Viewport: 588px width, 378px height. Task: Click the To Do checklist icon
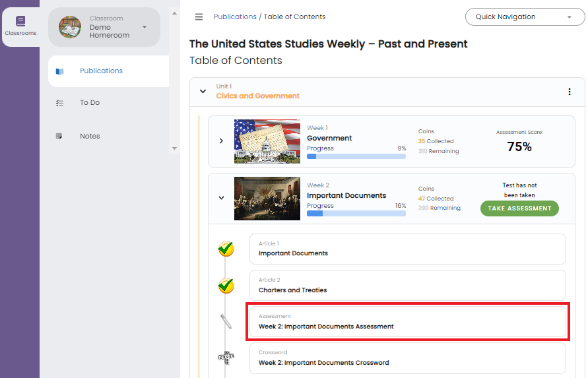[x=60, y=103]
